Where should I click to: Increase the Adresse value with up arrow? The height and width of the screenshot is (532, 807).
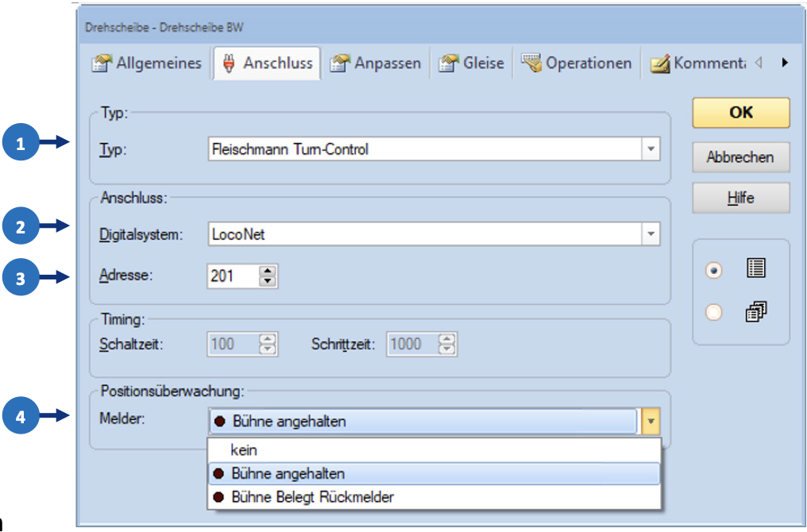[x=268, y=271]
